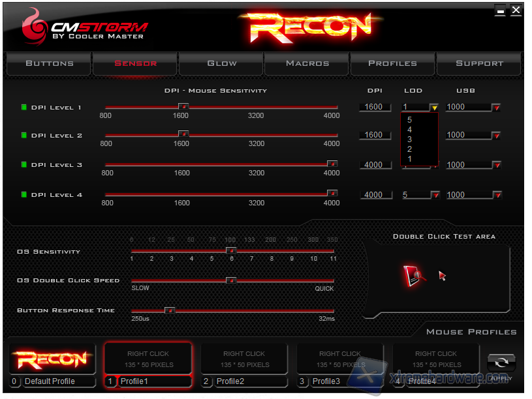Click the OS Sensitivity slider handle
532x399 pixels.
(x=230, y=250)
